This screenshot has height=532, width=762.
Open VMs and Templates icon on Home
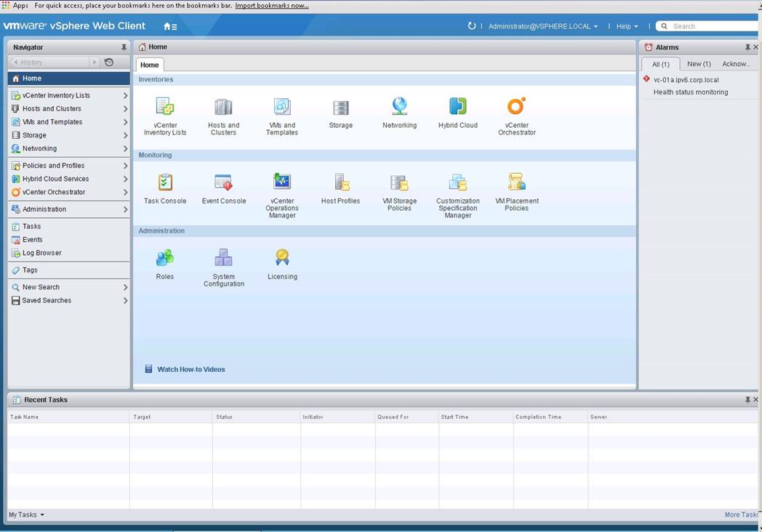pos(282,107)
